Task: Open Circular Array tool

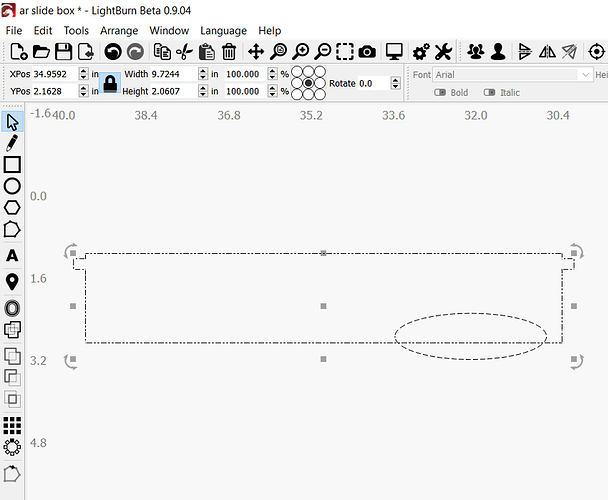Action: point(12,447)
